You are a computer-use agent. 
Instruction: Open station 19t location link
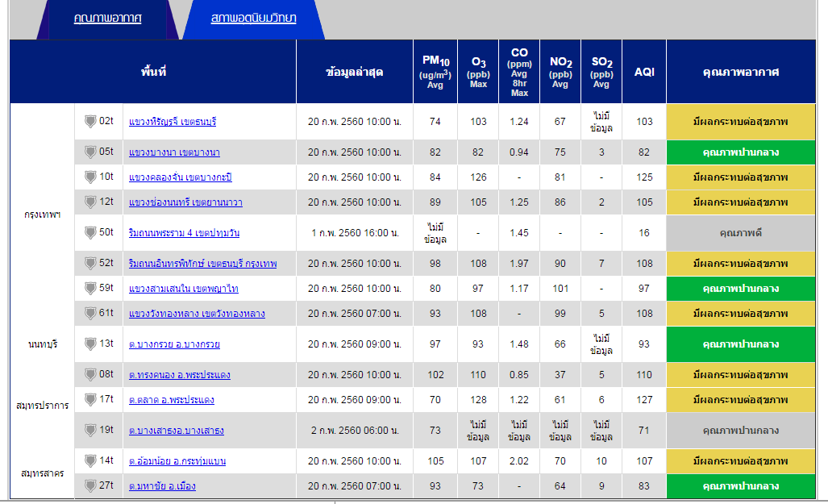(177, 431)
